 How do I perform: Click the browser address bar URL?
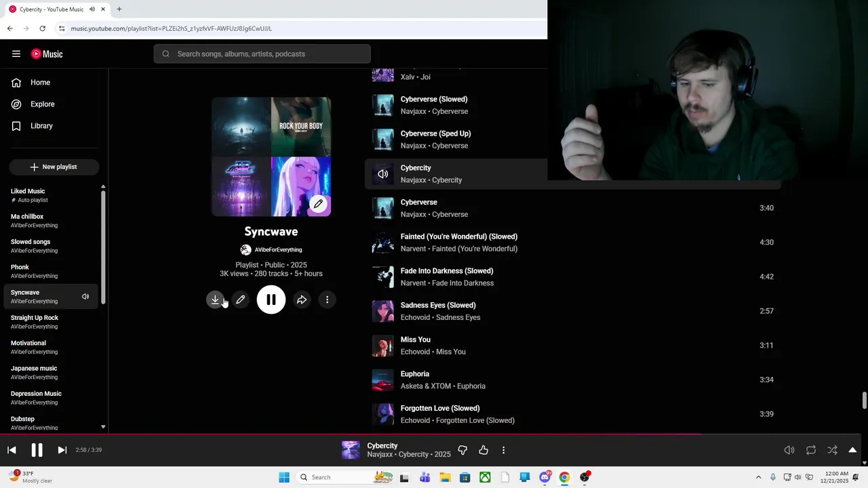[172, 28]
